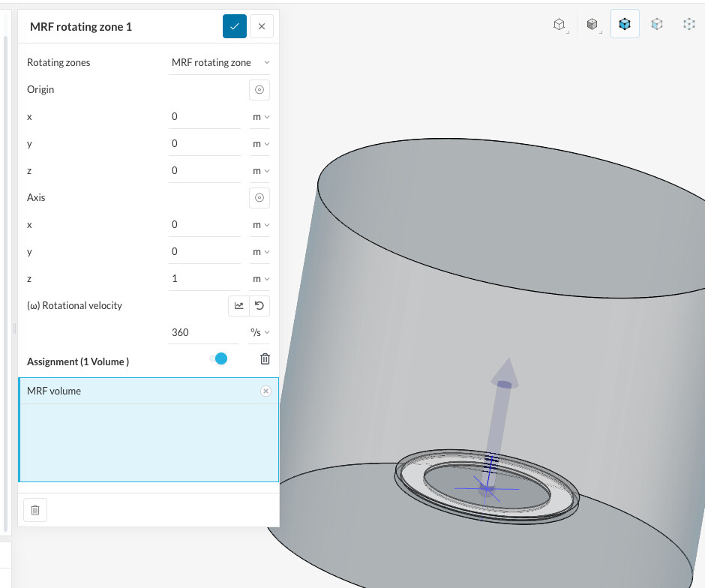The width and height of the screenshot is (705, 588).
Task: Edit the Origin z value field
Action: tap(205, 171)
